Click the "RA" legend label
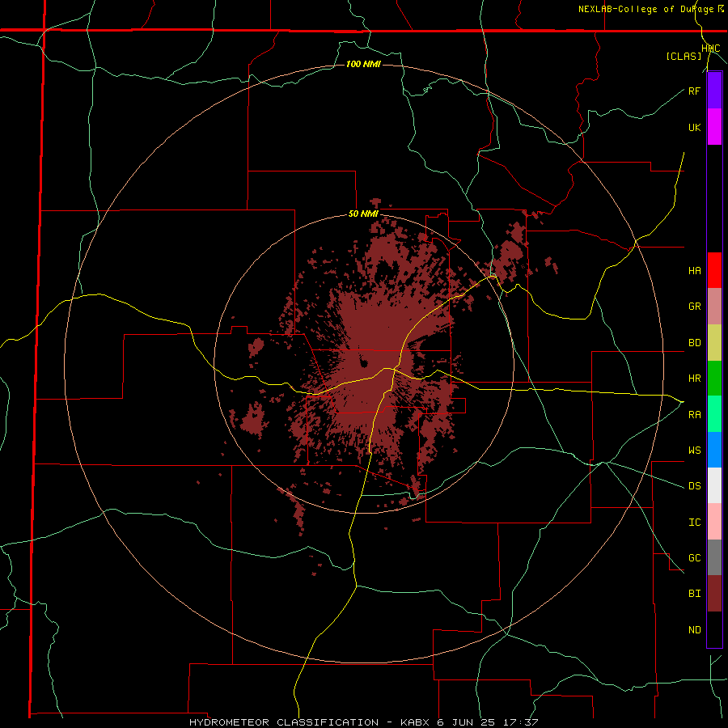 point(694,414)
